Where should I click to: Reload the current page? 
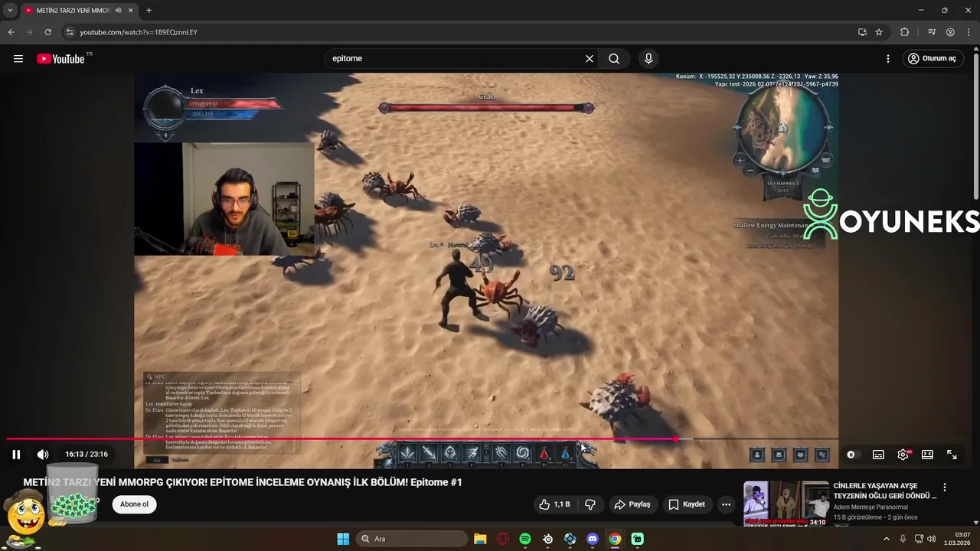click(47, 32)
